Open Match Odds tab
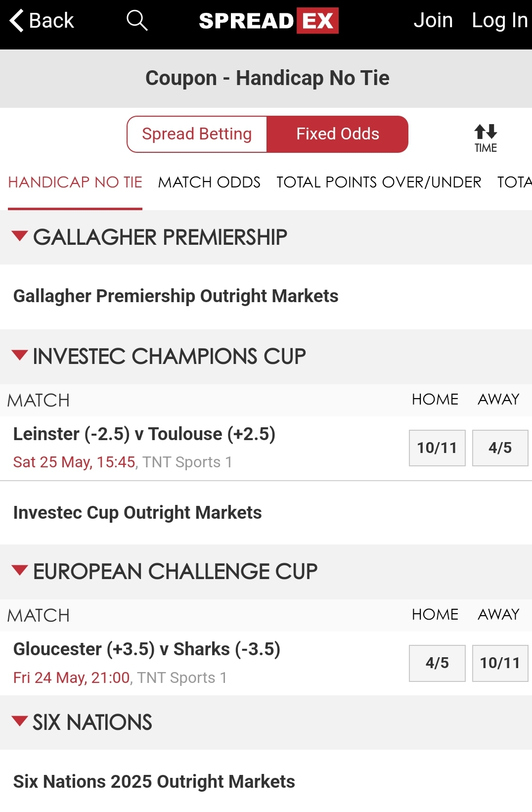The width and height of the screenshot is (532, 812). point(209,182)
